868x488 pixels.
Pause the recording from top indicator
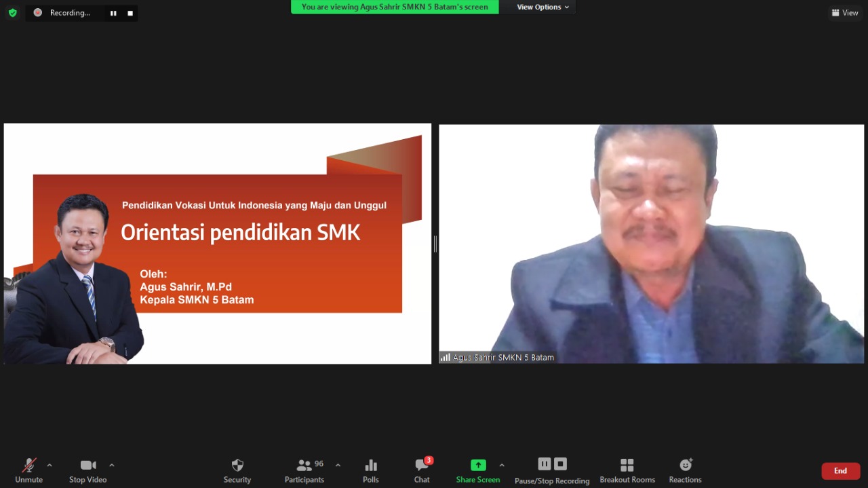[113, 13]
